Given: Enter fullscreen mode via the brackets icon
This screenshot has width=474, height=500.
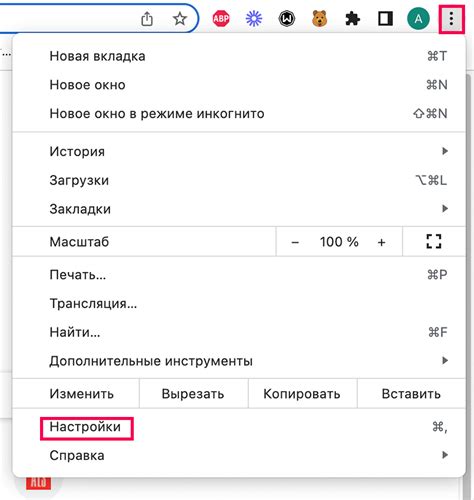Looking at the screenshot, I should click(434, 241).
